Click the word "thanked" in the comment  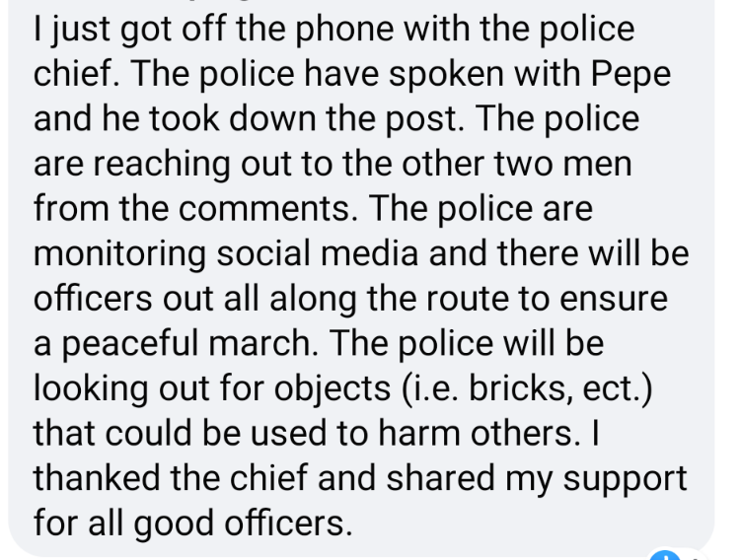tap(111, 477)
